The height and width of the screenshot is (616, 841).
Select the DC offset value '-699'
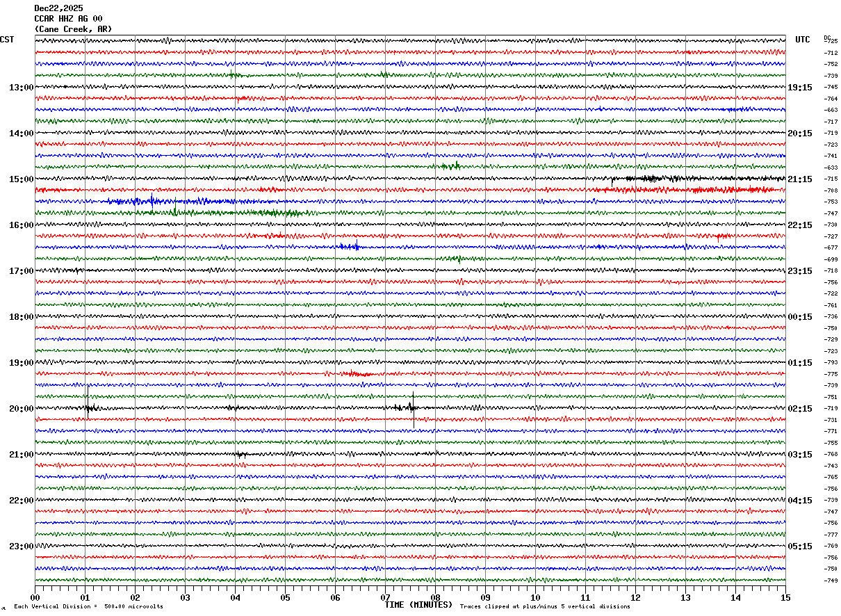(x=831, y=259)
